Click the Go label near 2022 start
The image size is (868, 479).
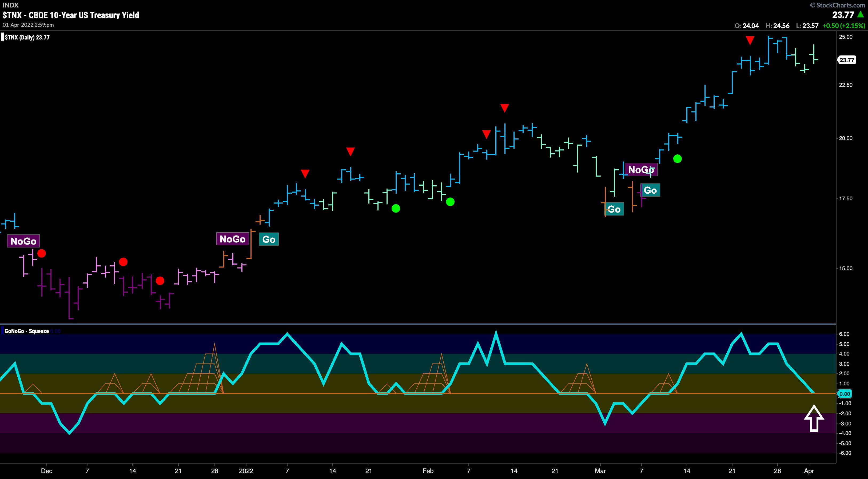click(269, 239)
